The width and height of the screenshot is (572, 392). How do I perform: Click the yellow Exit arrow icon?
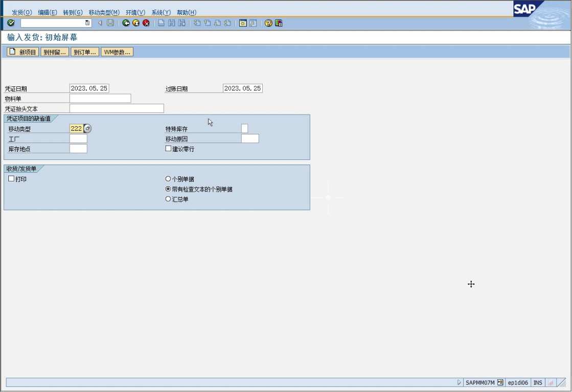tap(136, 23)
